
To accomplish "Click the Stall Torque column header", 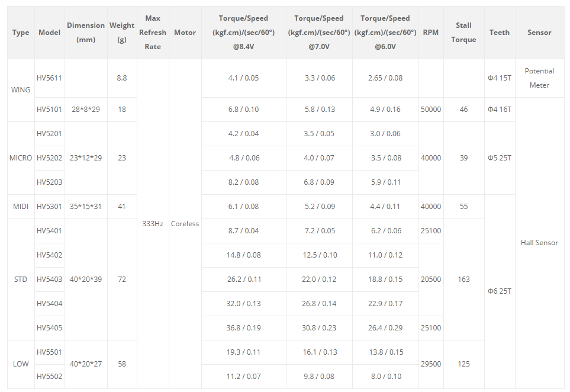I will (463, 33).
